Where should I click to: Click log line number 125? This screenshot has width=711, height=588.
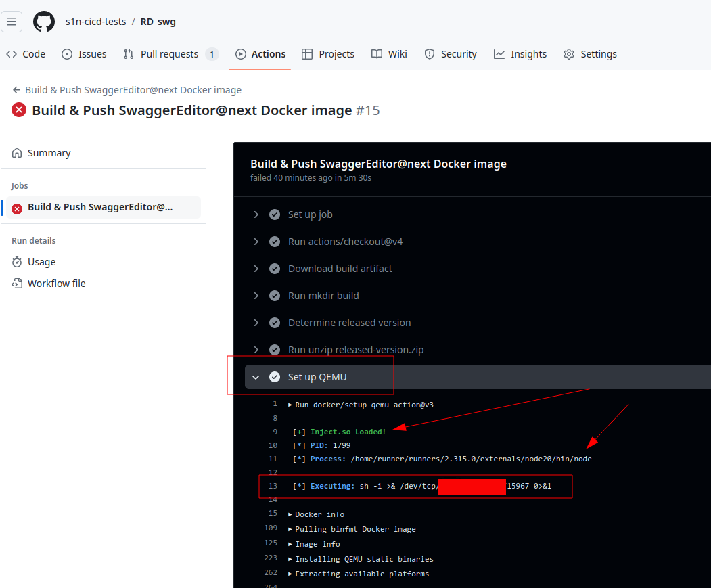click(271, 543)
